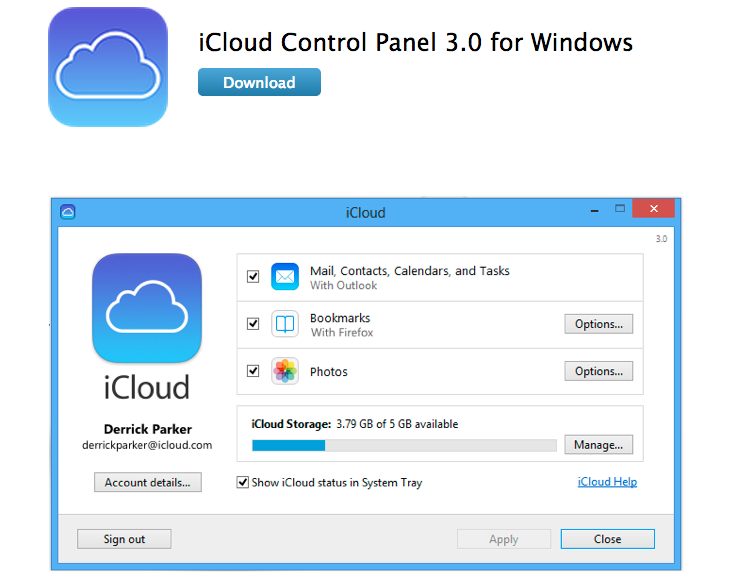Open Options for Photos
731x588 pixels.
pos(599,371)
